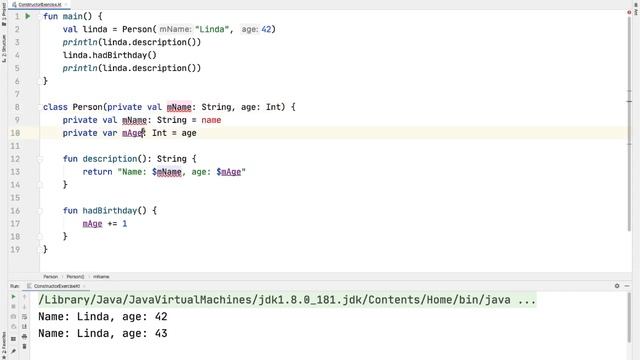Click the layout grid icon in Run panel
Image resolution: width=640 pixels, height=360 pixels.
[13, 339]
